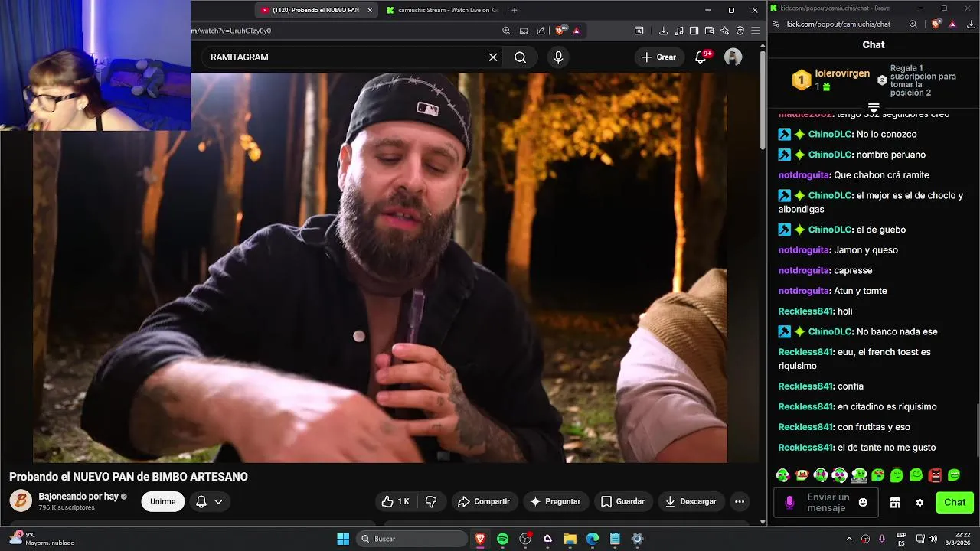
Task: Close the Probando el NUEVO PAN tab
Action: coord(371,10)
